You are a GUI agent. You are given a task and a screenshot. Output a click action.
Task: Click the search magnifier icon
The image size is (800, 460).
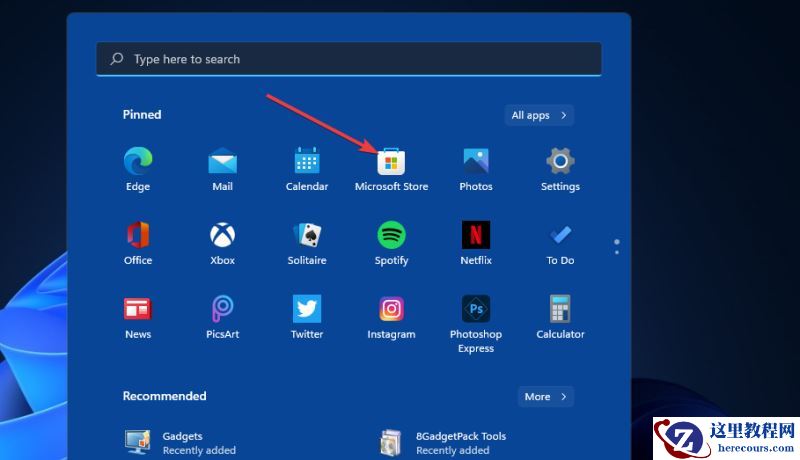click(x=117, y=59)
